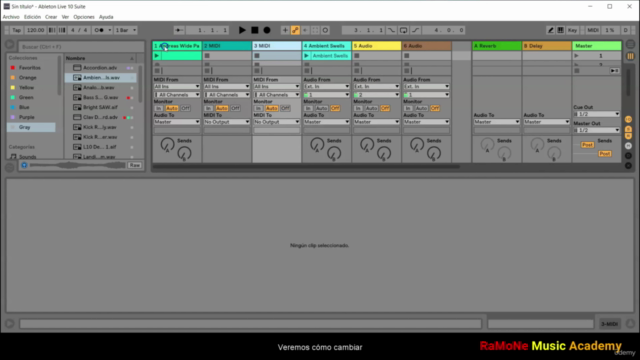640x360 pixels.
Task: Enable Key Map Mode
Action: (572, 30)
